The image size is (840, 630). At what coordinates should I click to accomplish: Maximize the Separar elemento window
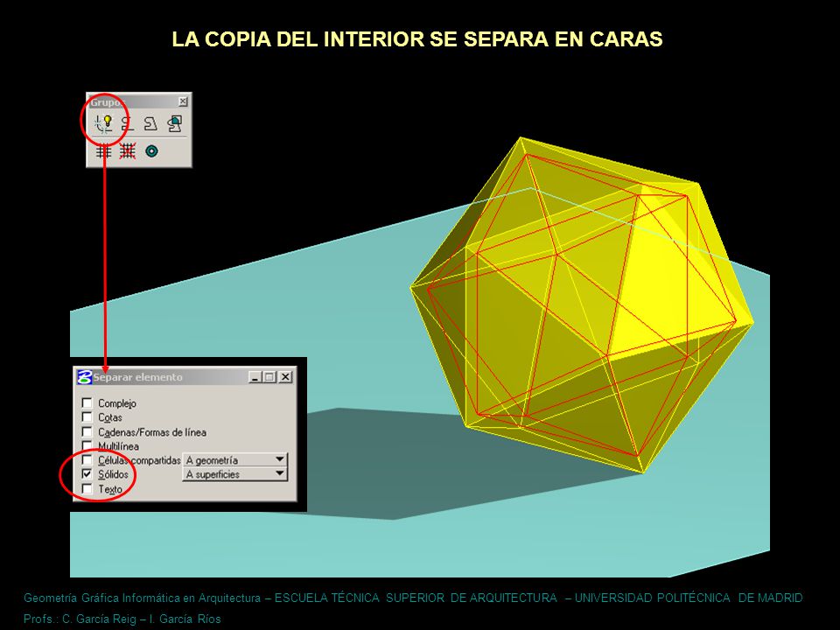pos(269,377)
